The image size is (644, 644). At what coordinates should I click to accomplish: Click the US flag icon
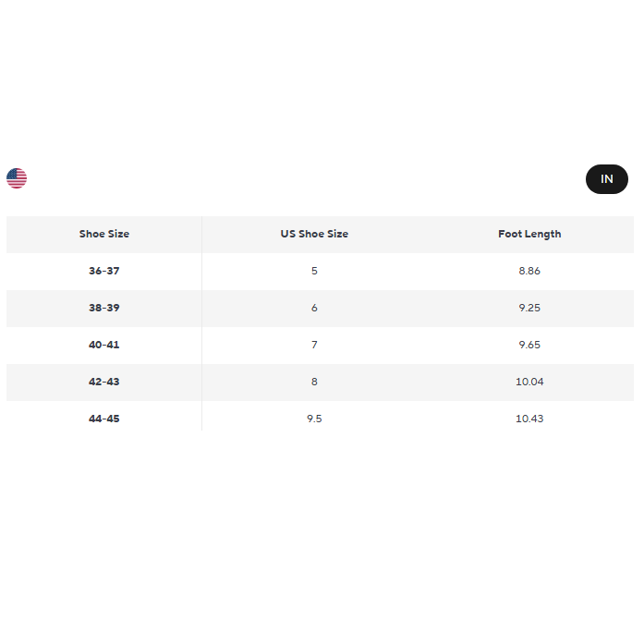click(x=17, y=178)
